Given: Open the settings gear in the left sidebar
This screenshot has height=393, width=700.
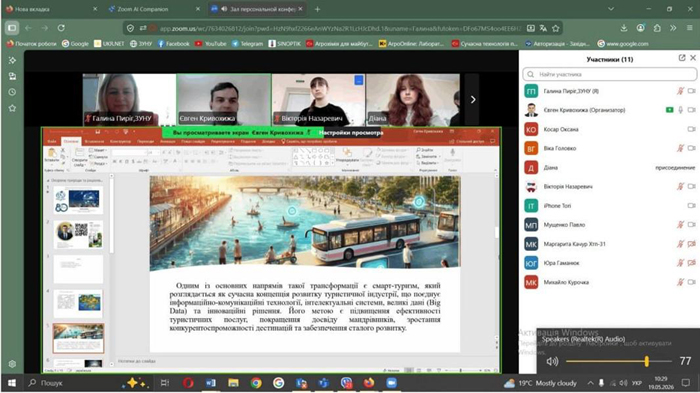Looking at the screenshot, I should pos(12,364).
